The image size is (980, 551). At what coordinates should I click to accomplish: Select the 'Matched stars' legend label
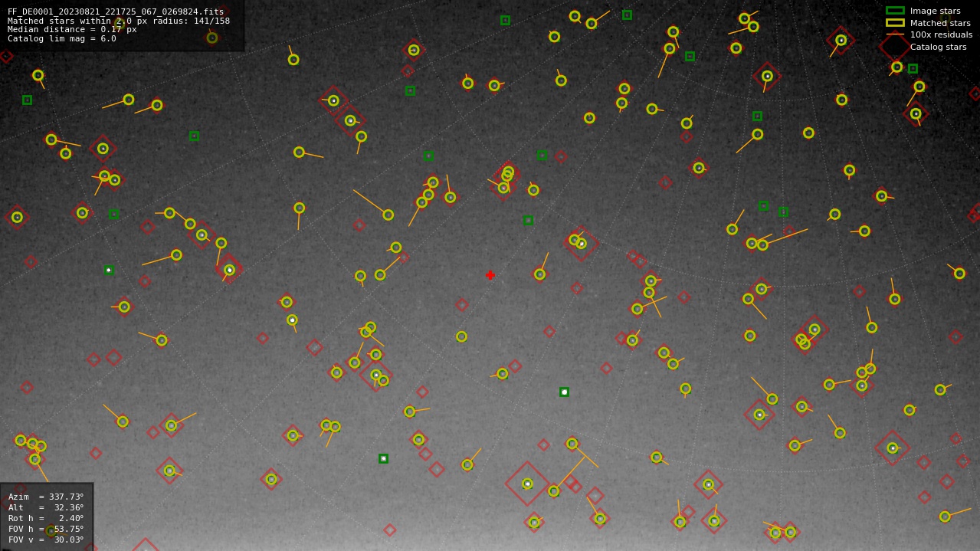[940, 23]
